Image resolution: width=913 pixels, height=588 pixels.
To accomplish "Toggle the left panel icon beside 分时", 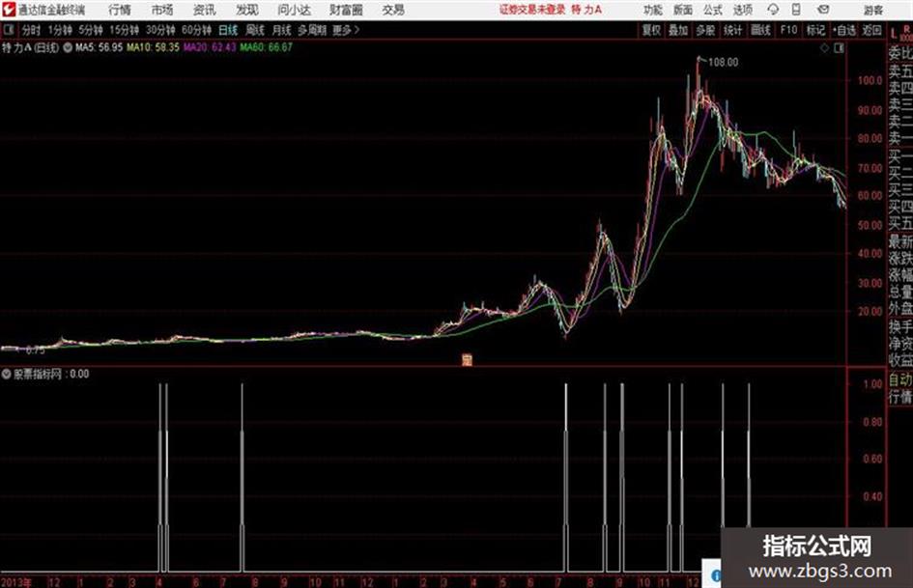I will click(8, 30).
